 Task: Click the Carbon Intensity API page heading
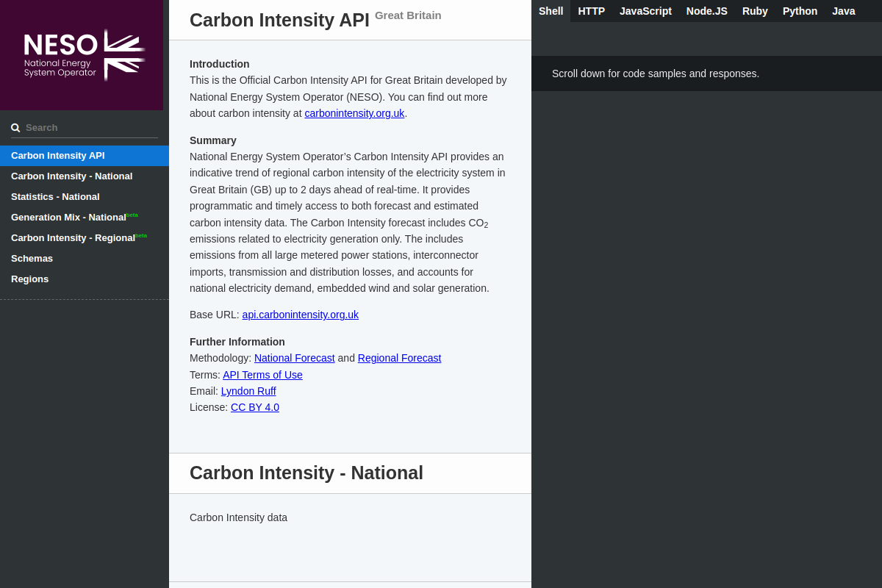click(x=279, y=20)
